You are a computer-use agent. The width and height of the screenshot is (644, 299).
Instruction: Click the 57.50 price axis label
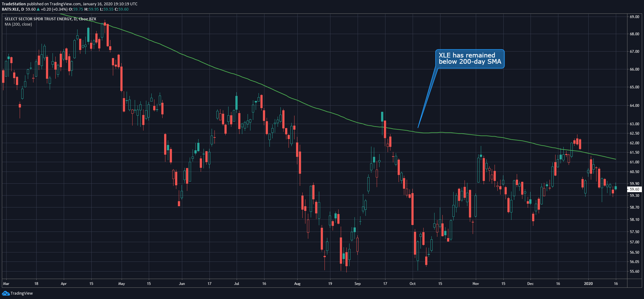[x=634, y=232]
